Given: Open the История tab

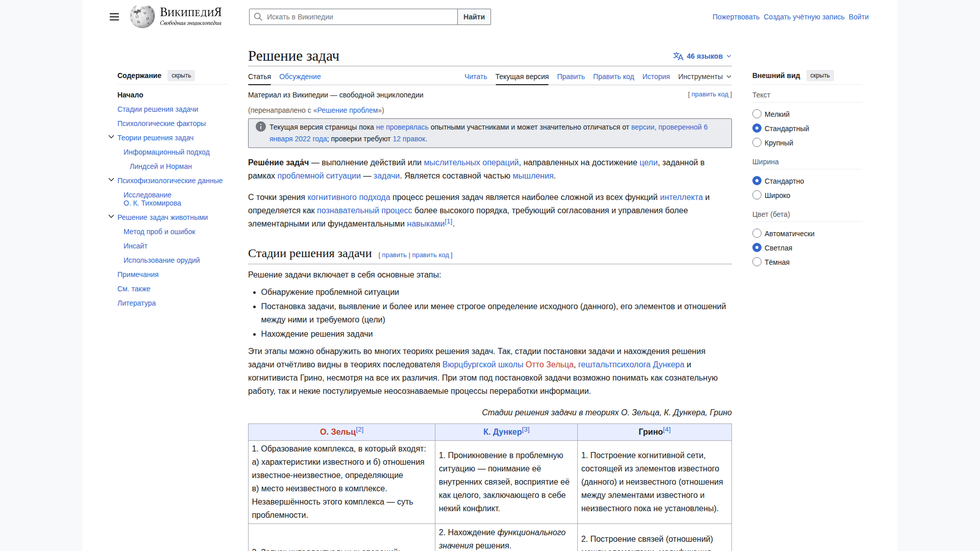Looking at the screenshot, I should (656, 77).
